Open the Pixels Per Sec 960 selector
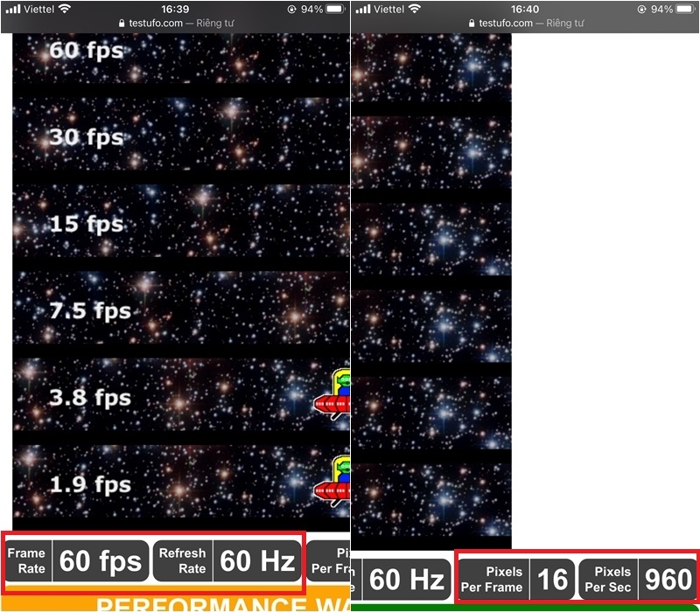The width and height of the screenshot is (700, 612). point(638,579)
